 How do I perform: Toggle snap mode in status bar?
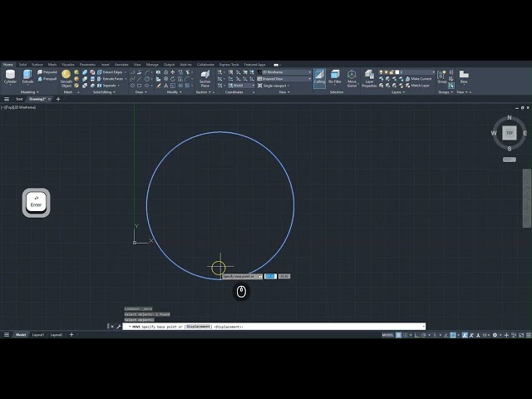click(x=405, y=335)
